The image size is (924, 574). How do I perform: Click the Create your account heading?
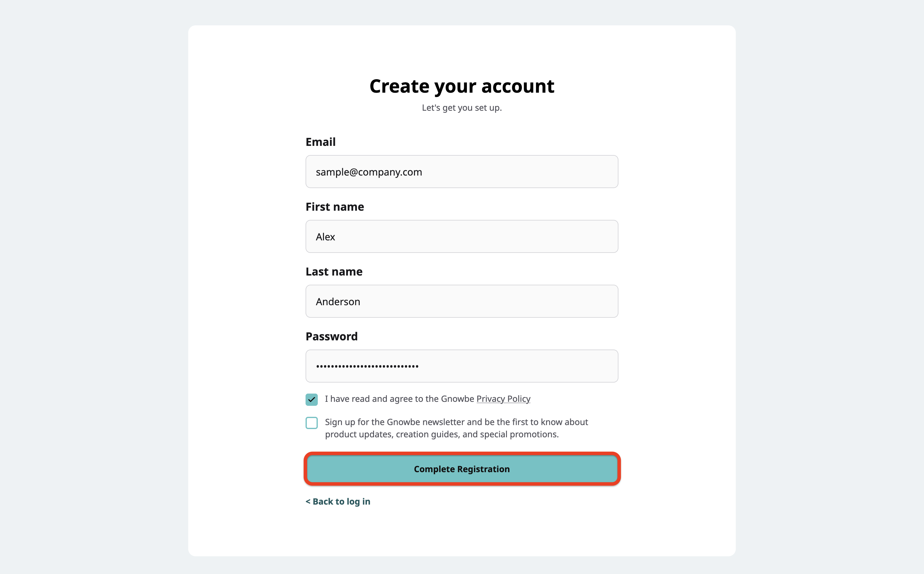tap(462, 87)
